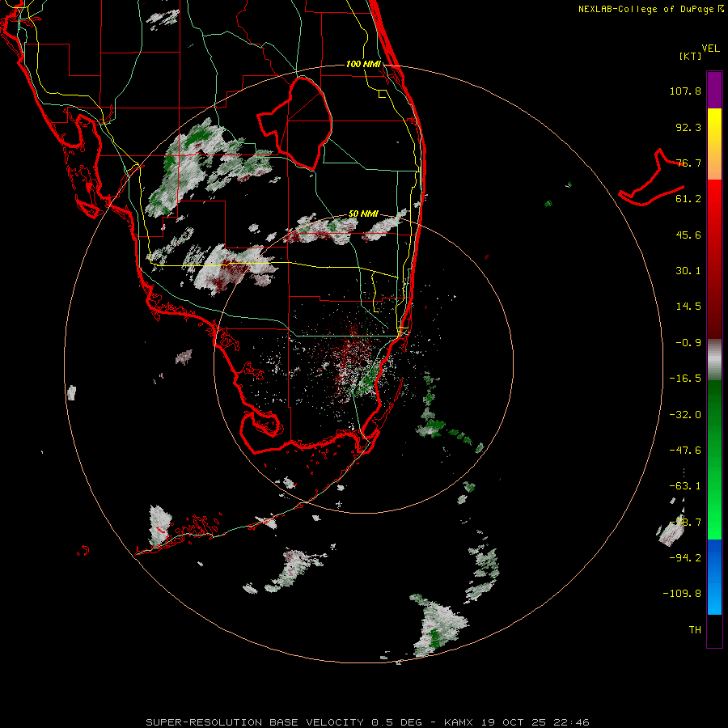Click the 100 NMI range ring label

[363, 64]
